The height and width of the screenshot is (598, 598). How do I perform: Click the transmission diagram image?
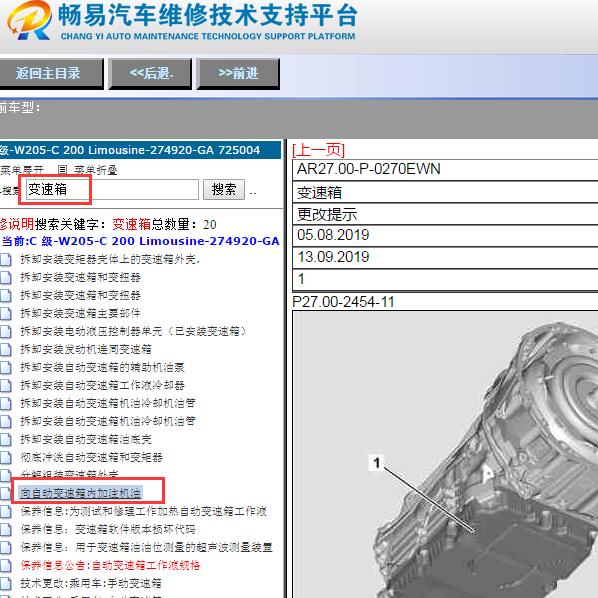point(445,455)
